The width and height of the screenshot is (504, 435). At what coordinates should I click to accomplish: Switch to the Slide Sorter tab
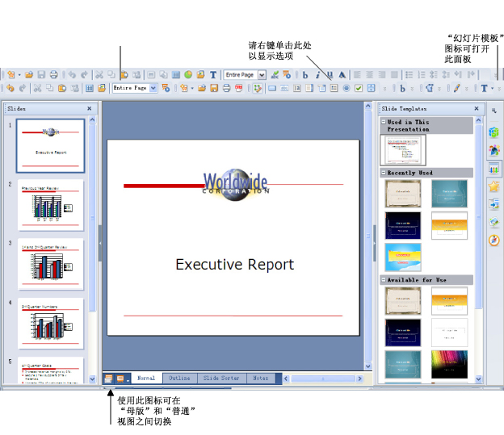coord(222,379)
